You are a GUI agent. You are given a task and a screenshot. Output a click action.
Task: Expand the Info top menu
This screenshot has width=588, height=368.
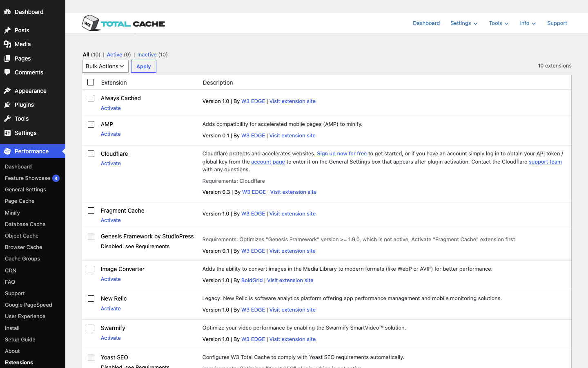click(528, 23)
